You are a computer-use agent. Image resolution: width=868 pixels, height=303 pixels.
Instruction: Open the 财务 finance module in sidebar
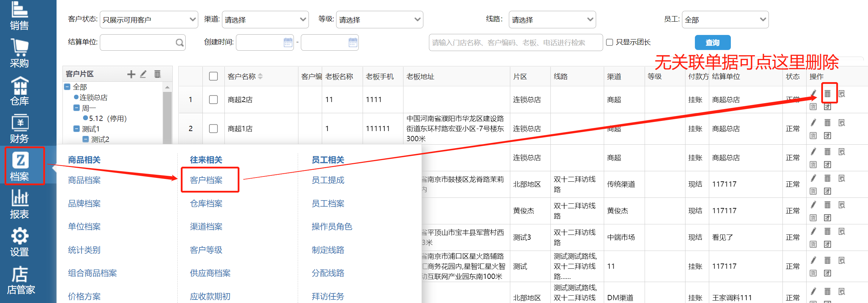pyautogui.click(x=20, y=129)
